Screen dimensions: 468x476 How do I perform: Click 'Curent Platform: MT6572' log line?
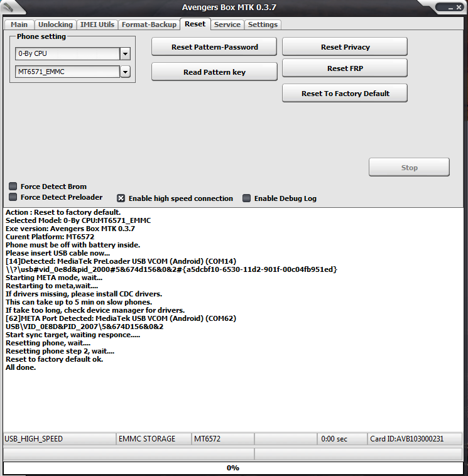tap(50, 237)
